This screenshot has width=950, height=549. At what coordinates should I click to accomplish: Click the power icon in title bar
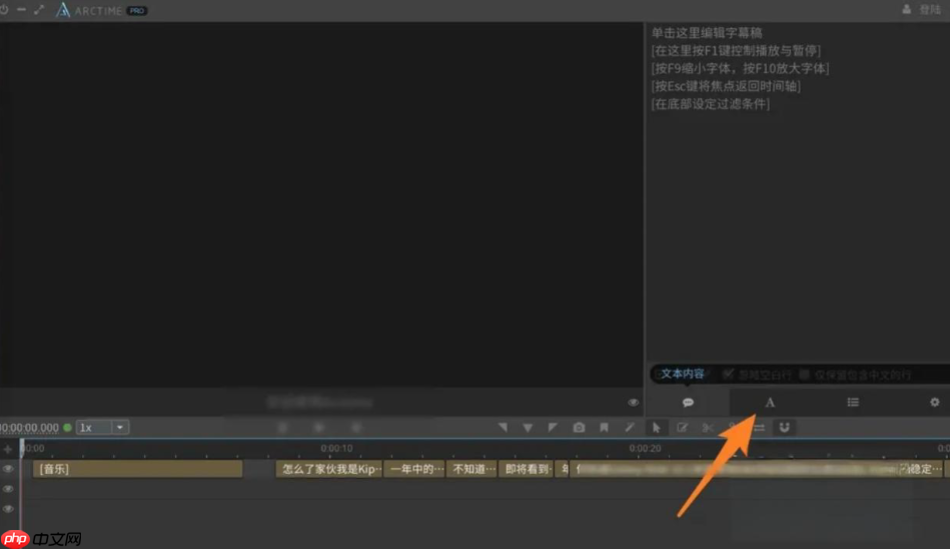click(4, 10)
